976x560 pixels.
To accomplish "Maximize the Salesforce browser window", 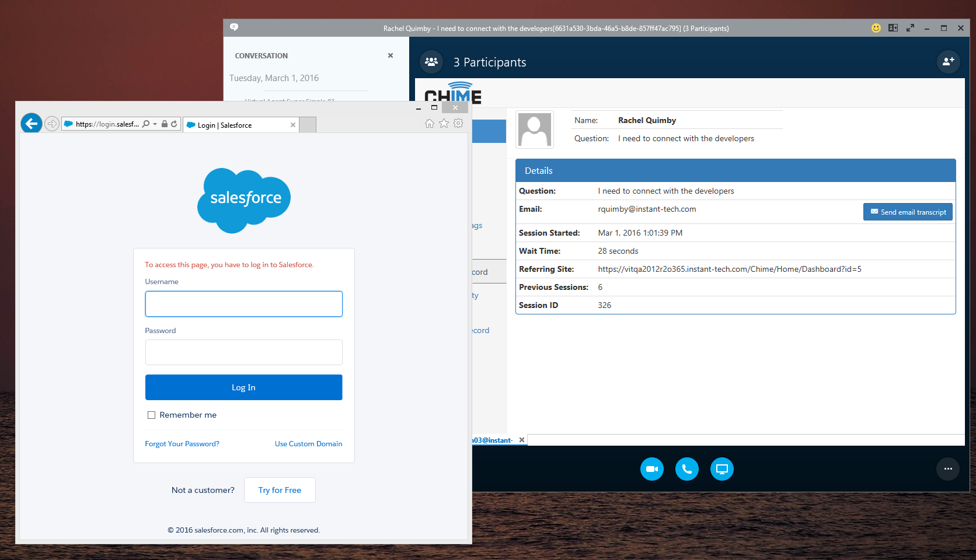I will (x=434, y=107).
